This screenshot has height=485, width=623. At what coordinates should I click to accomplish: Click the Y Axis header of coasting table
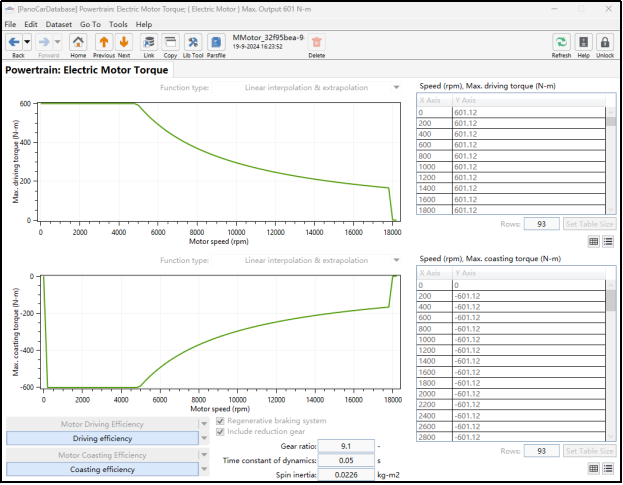pyautogui.click(x=529, y=273)
